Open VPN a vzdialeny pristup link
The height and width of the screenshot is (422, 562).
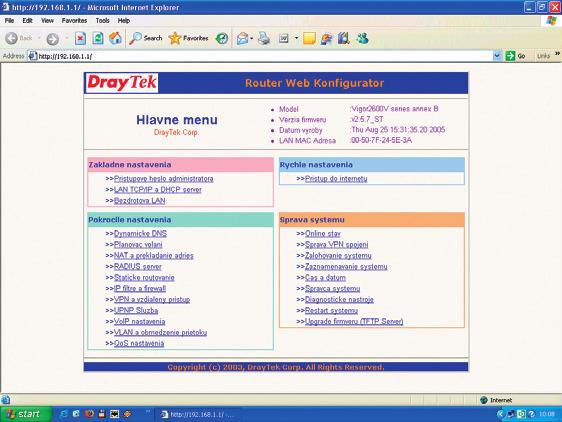point(152,299)
